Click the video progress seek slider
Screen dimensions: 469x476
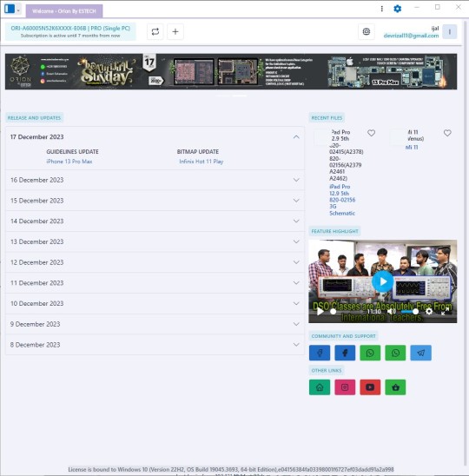click(347, 312)
